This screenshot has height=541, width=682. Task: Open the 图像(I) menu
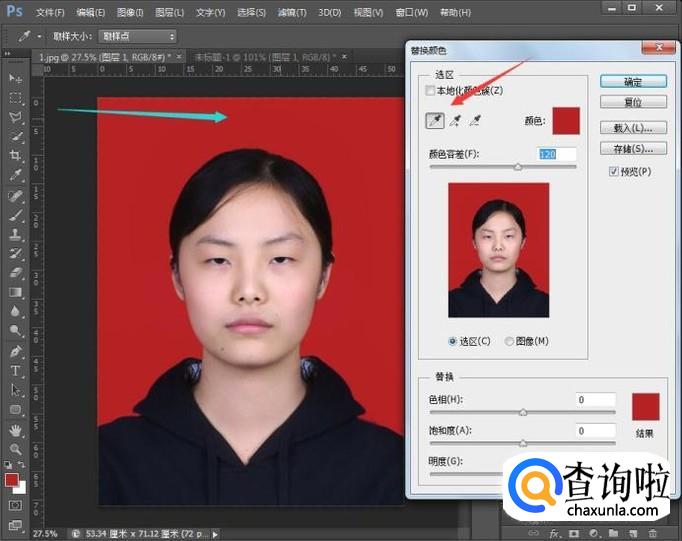point(131,12)
